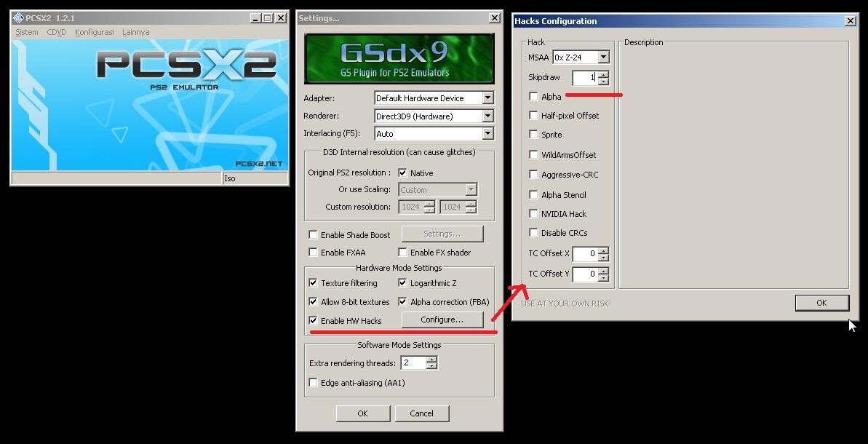Screen dimensions: 868x444
Task: Enable the Half-pixel Offset checkbox
Action: point(533,115)
